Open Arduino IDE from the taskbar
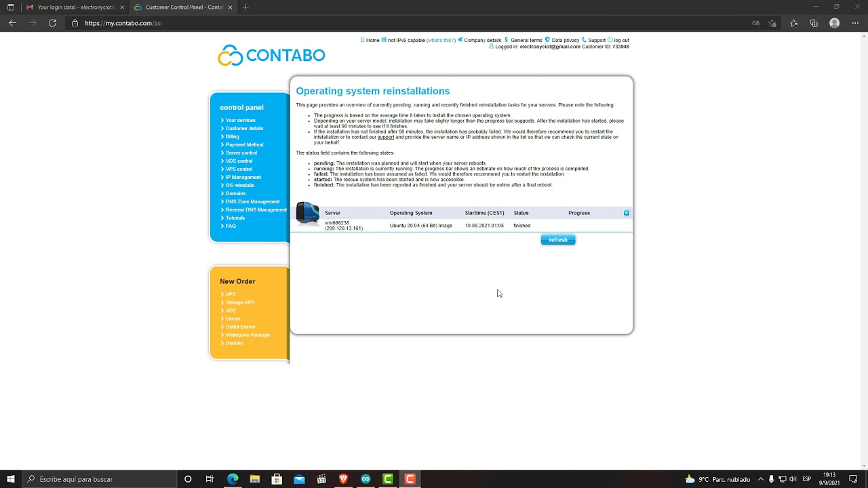The image size is (868, 488). coord(366,479)
